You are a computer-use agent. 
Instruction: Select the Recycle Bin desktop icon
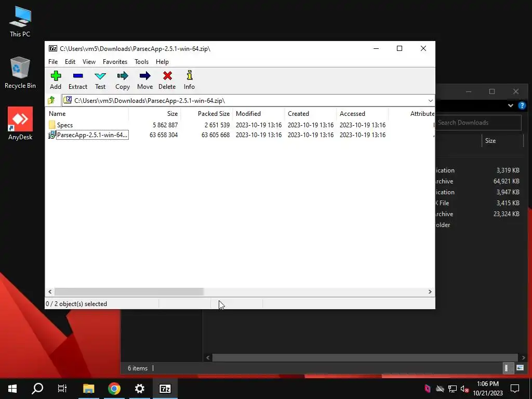(20, 73)
